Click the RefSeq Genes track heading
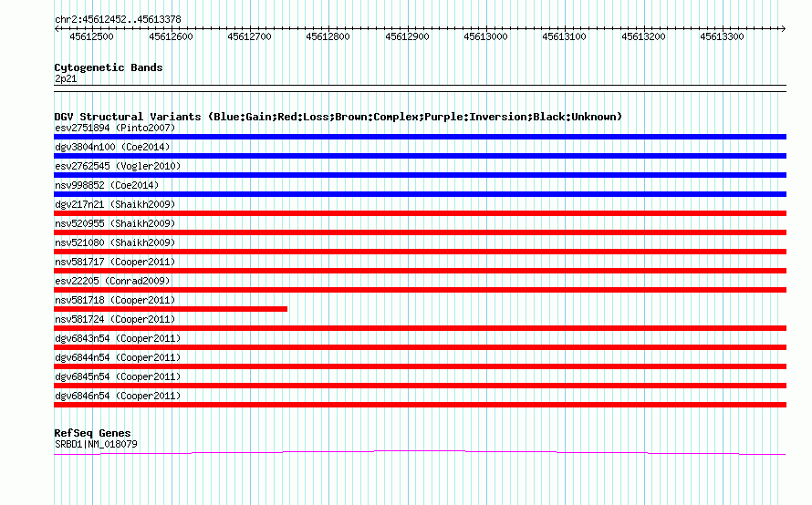812x505 pixels. pos(92,433)
